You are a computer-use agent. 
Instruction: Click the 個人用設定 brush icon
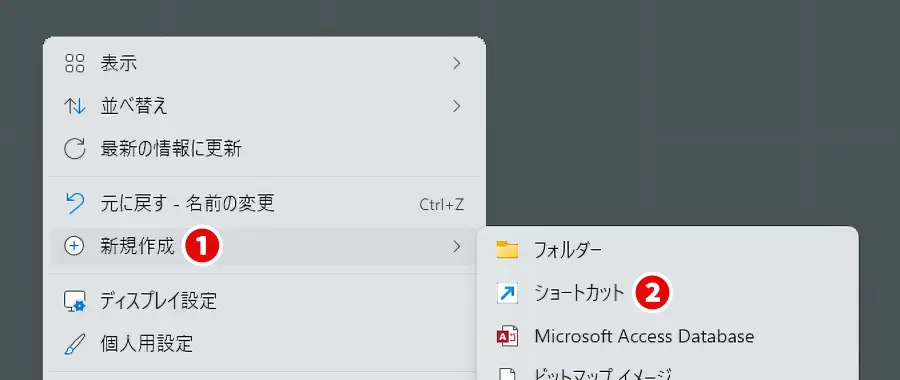75,344
